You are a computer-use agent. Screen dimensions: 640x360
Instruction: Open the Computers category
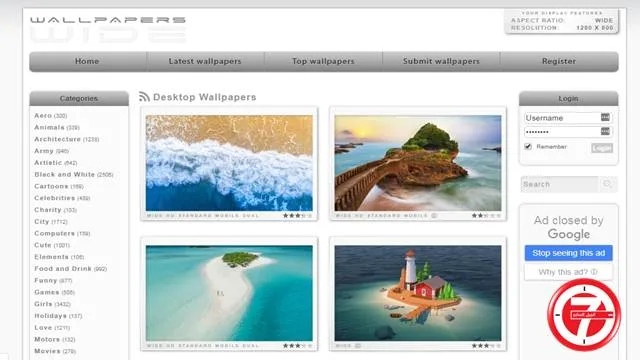[62, 233]
